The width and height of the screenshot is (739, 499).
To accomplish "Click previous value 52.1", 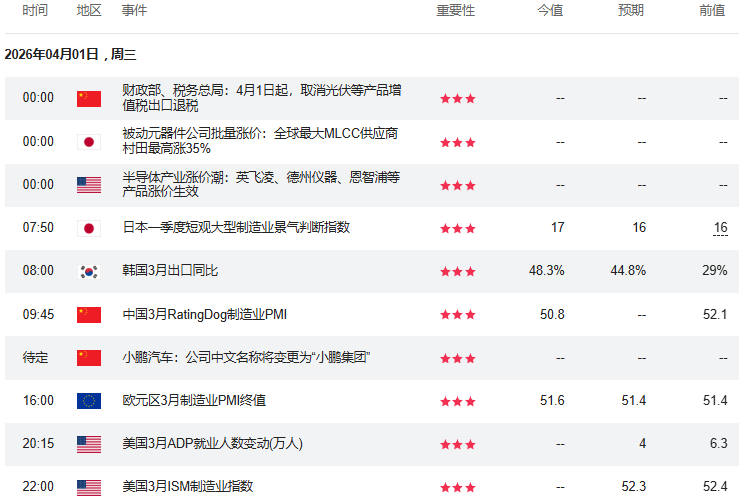I will click(715, 314).
